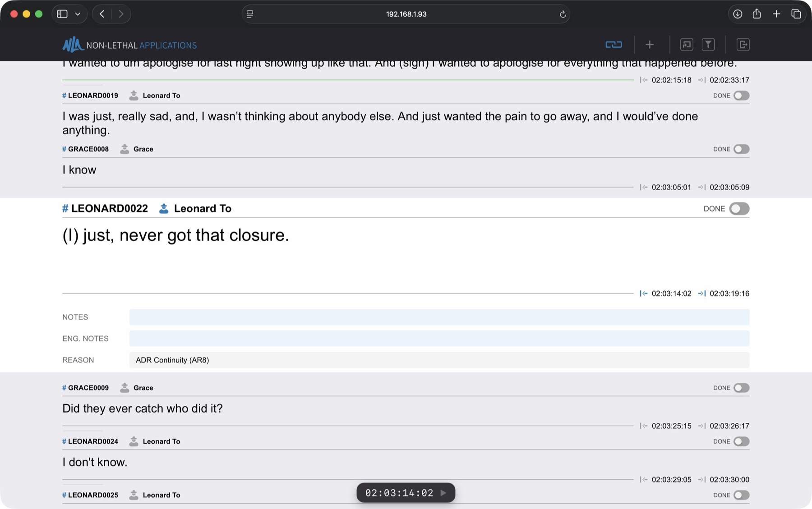The height and width of the screenshot is (509, 812).
Task: Click character name Grace on GRACE0009
Action: coord(143,388)
